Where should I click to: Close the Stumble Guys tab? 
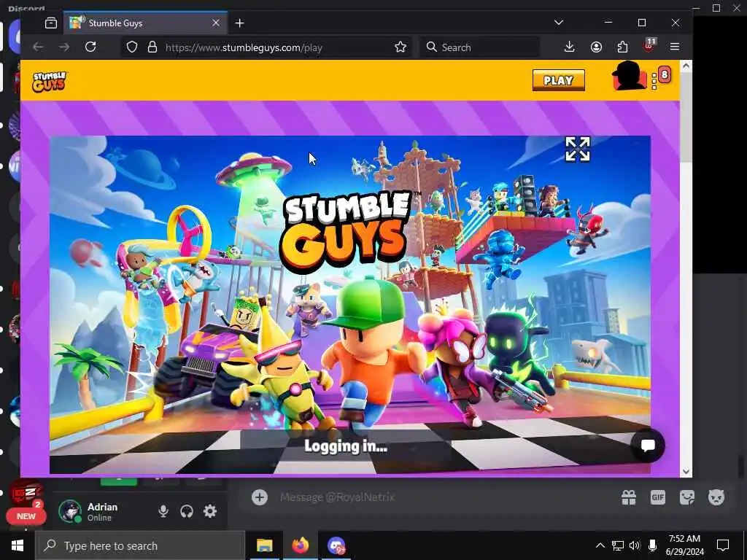click(216, 23)
